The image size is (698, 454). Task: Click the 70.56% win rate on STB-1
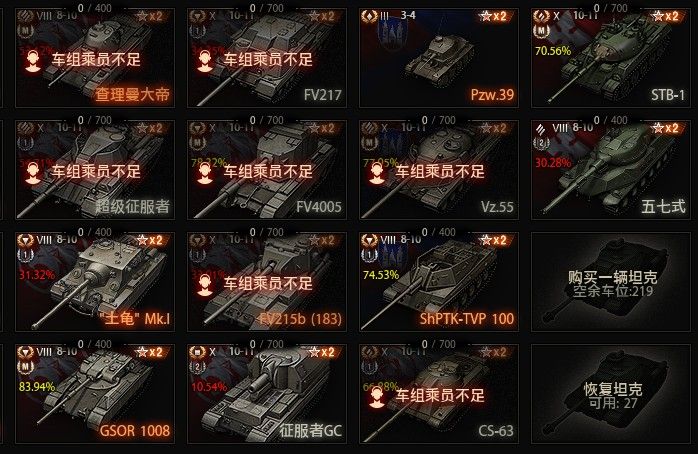(x=553, y=51)
